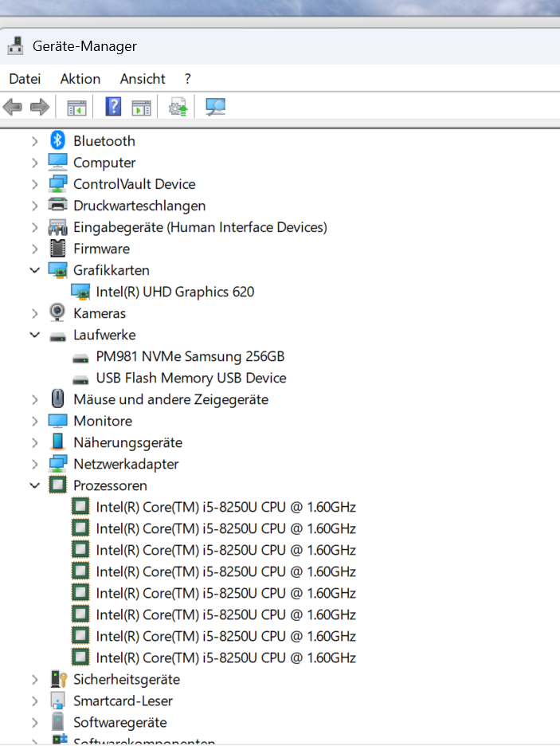
Task: Open the ? help menu
Action: (188, 78)
